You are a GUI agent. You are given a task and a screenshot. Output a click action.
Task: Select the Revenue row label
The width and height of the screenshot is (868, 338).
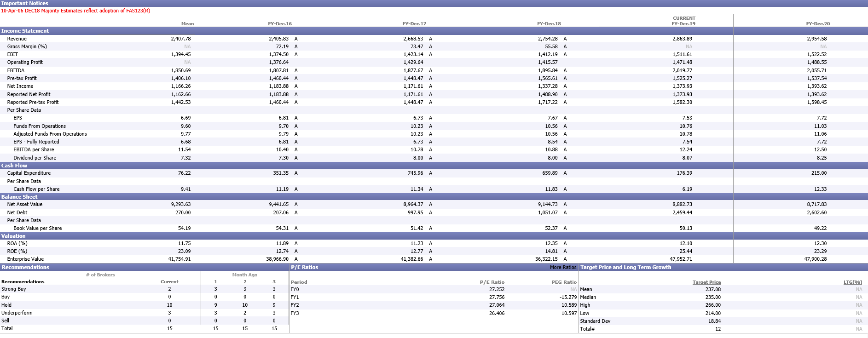click(17, 39)
